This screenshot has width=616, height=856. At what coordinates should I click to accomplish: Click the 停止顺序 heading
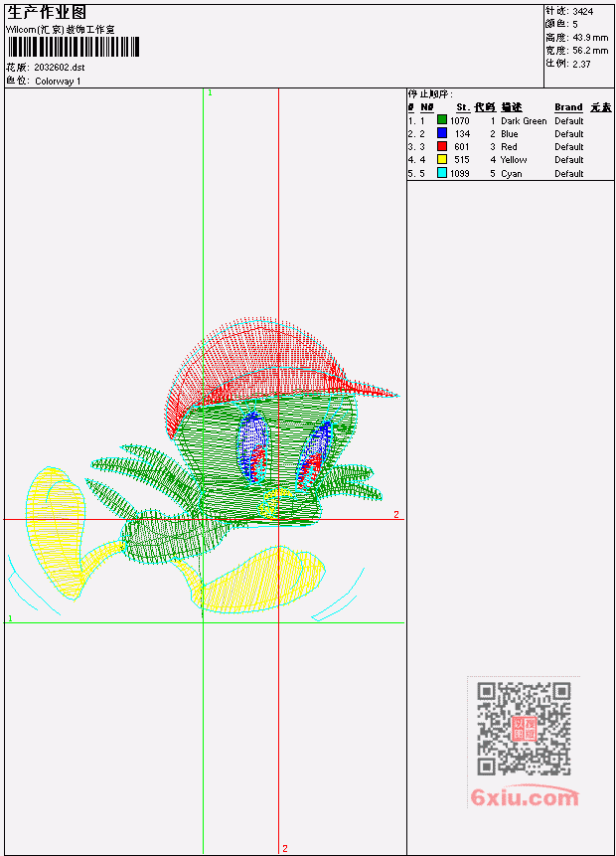coord(430,94)
